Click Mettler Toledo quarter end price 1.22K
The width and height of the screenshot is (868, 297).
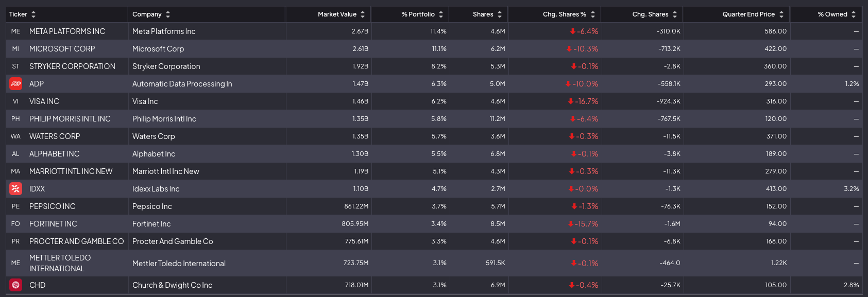(779, 263)
